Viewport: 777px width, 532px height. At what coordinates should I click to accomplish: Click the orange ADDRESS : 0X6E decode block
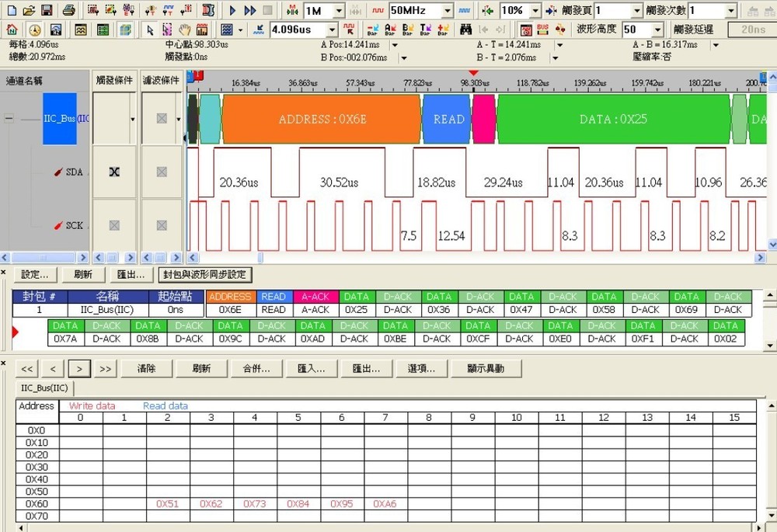point(322,119)
